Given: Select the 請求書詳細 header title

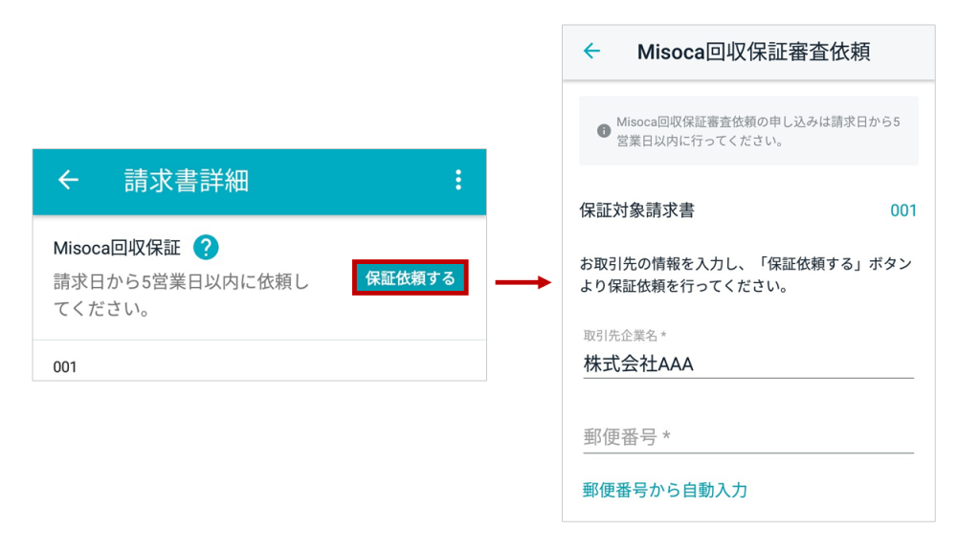Looking at the screenshot, I should [x=187, y=181].
